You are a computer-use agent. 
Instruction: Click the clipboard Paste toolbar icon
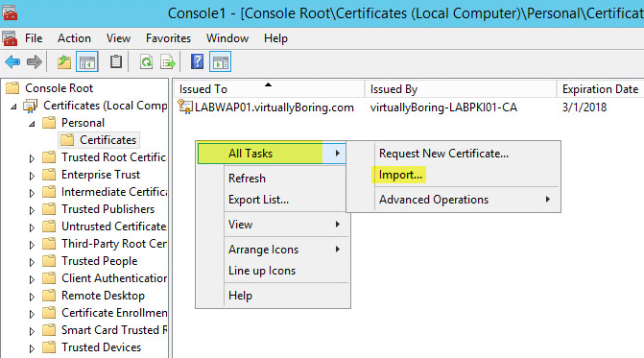tap(116, 62)
